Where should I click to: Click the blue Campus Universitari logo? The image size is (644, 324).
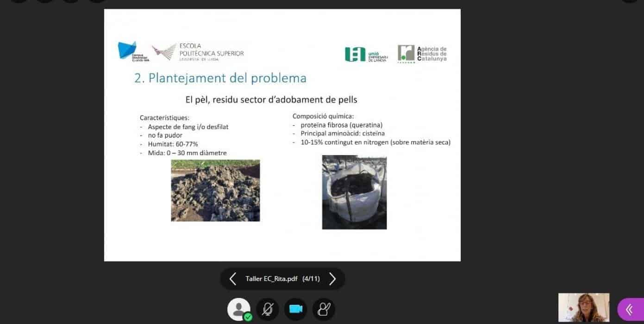[x=134, y=51]
